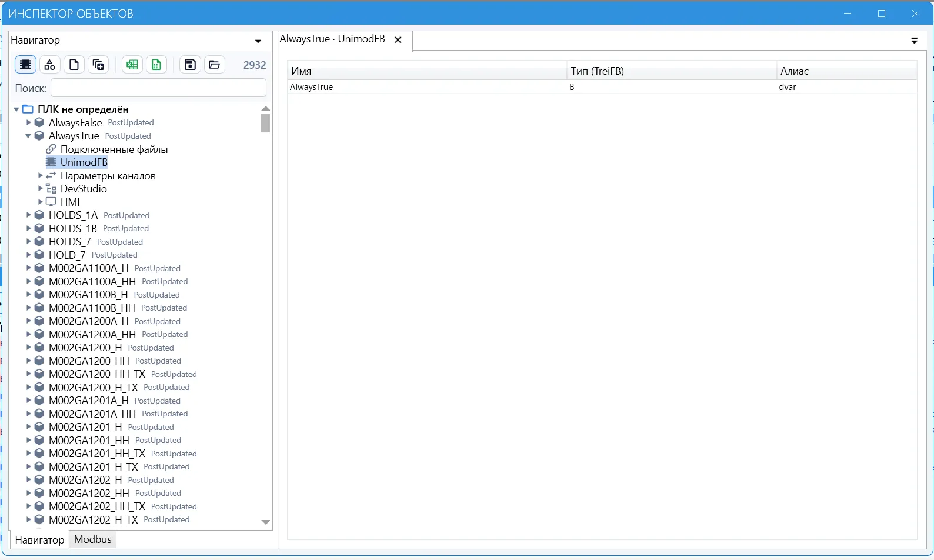
Task: Sort by the Тип (TreiFB) column header
Action: click(x=672, y=71)
